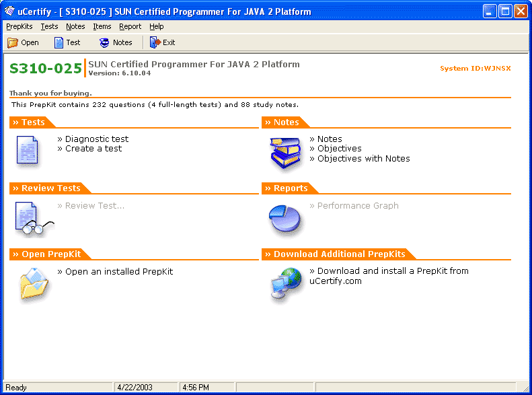
Task: Open the Report menu
Action: pyautogui.click(x=130, y=26)
